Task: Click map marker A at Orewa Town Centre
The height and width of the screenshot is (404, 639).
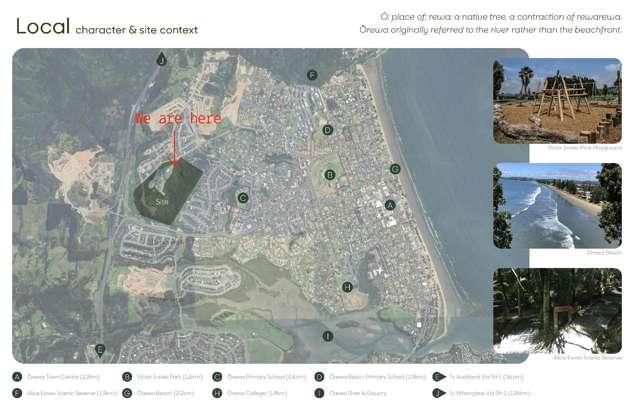Action: [390, 205]
